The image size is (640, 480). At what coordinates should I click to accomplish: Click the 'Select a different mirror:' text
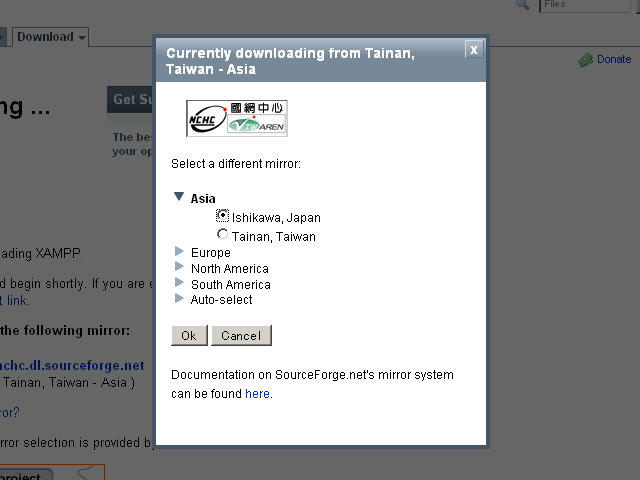pos(236,164)
